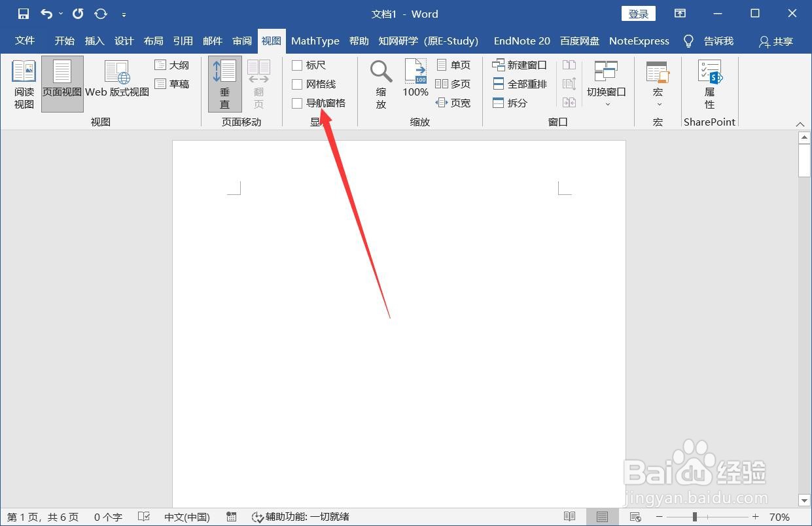Open 属性 SharePoint properties
The image size is (812, 526).
pos(709,84)
